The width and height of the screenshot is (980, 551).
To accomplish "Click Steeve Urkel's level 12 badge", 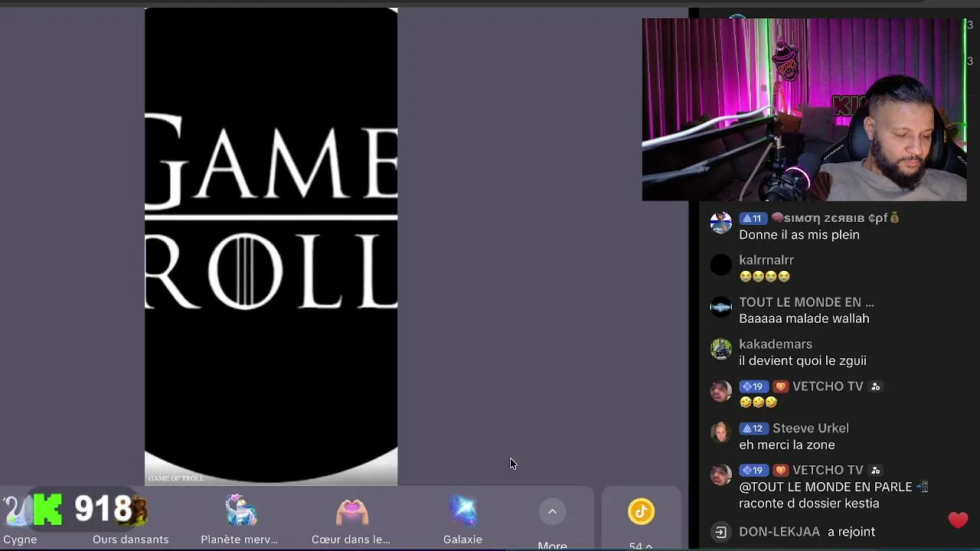I will [754, 429].
